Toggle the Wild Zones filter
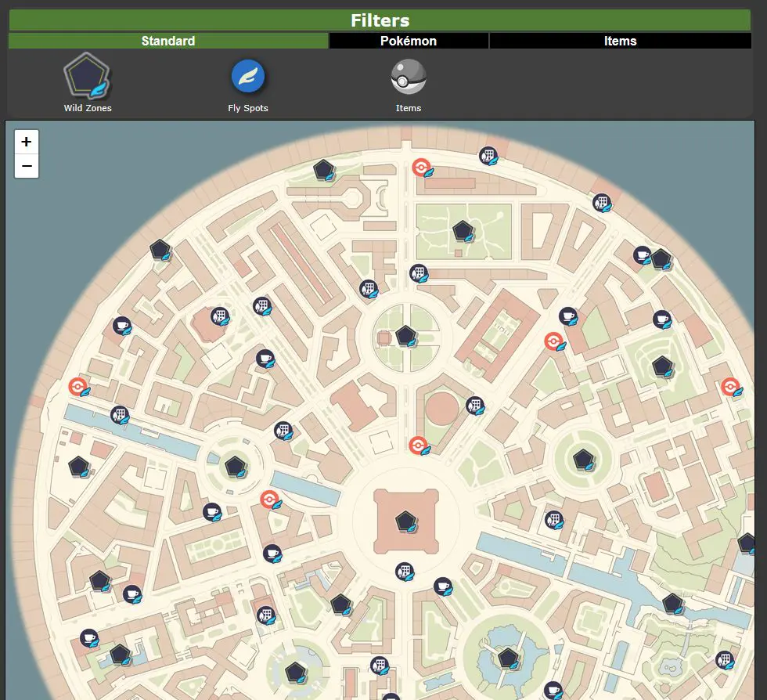The height and width of the screenshot is (700, 767). click(88, 79)
